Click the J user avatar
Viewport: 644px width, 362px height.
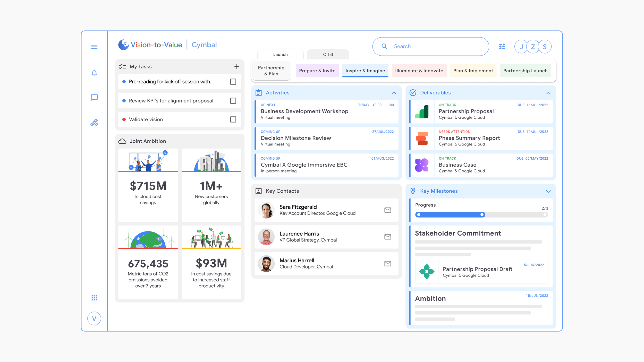[x=521, y=47]
